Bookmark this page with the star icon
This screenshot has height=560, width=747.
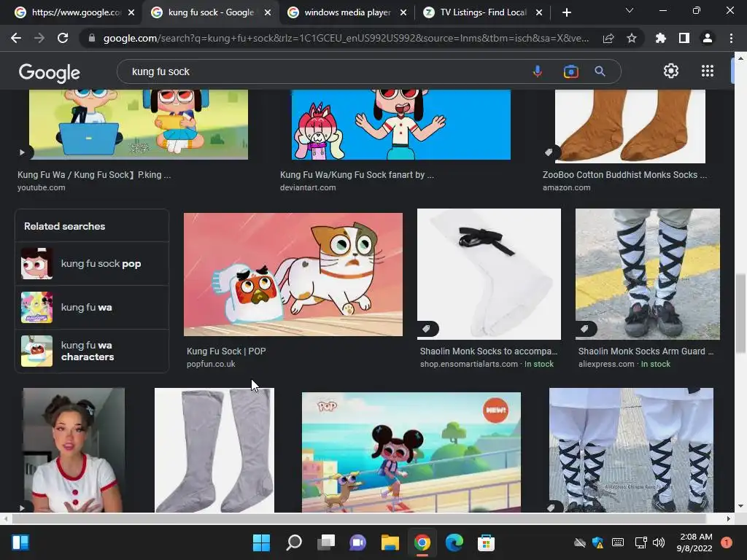[x=632, y=38]
